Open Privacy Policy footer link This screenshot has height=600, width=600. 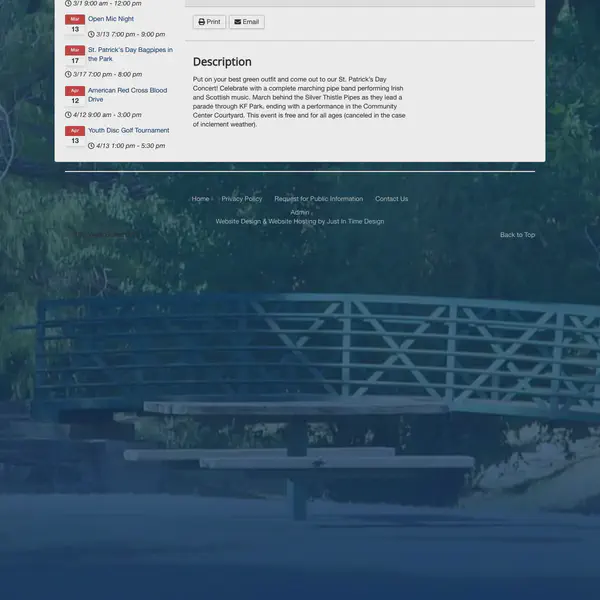242,199
